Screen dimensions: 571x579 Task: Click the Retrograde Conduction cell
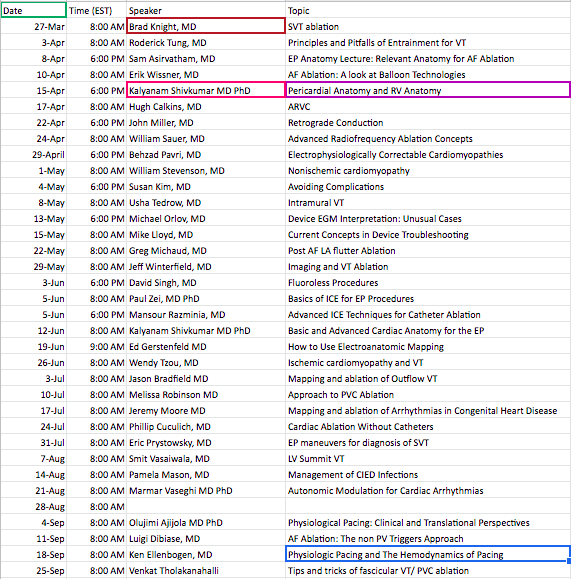tap(428, 122)
